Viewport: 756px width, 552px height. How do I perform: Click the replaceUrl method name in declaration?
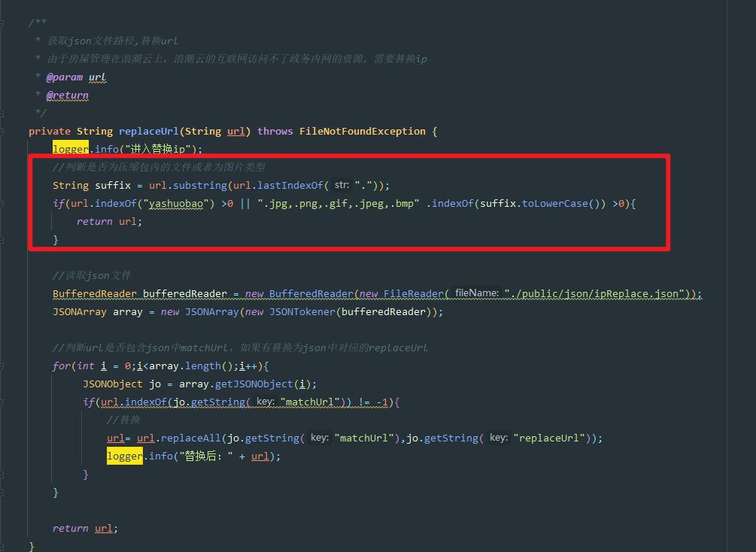149,132
